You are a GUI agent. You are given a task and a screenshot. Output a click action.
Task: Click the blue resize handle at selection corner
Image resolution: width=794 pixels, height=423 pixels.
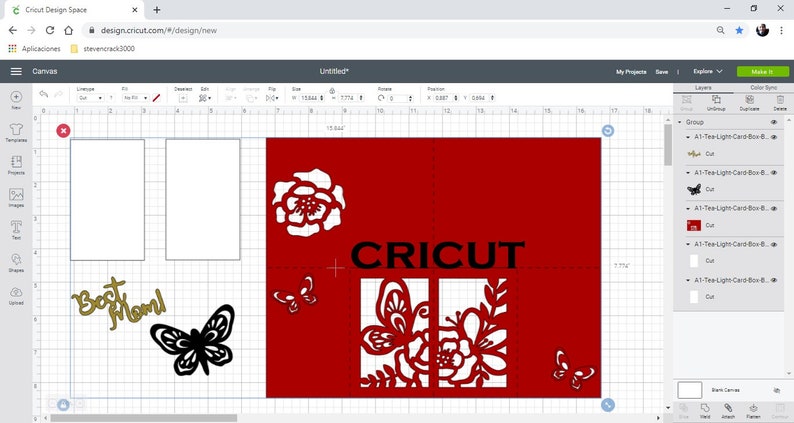tap(608, 405)
